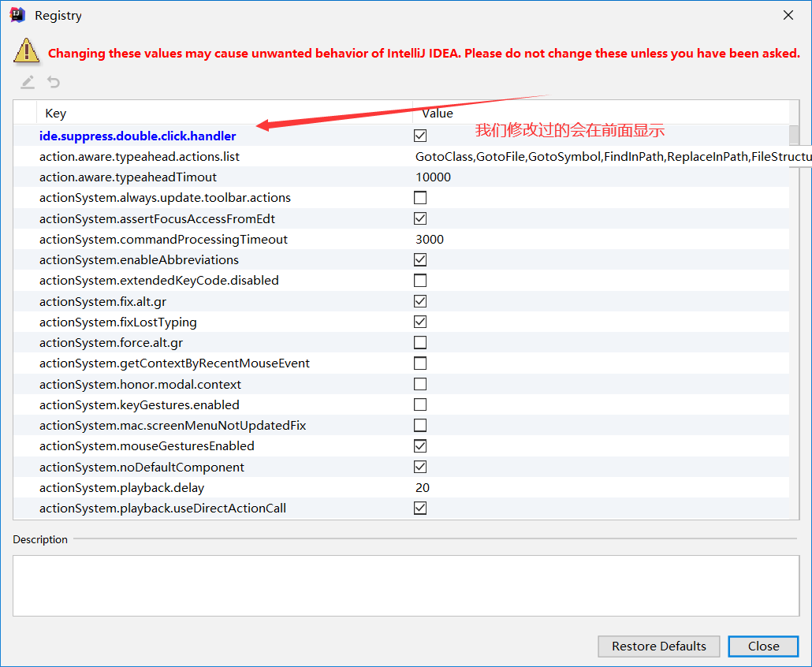Click the IntelliJ IDEA logo in title bar
The image size is (812, 667).
pyautogui.click(x=17, y=15)
